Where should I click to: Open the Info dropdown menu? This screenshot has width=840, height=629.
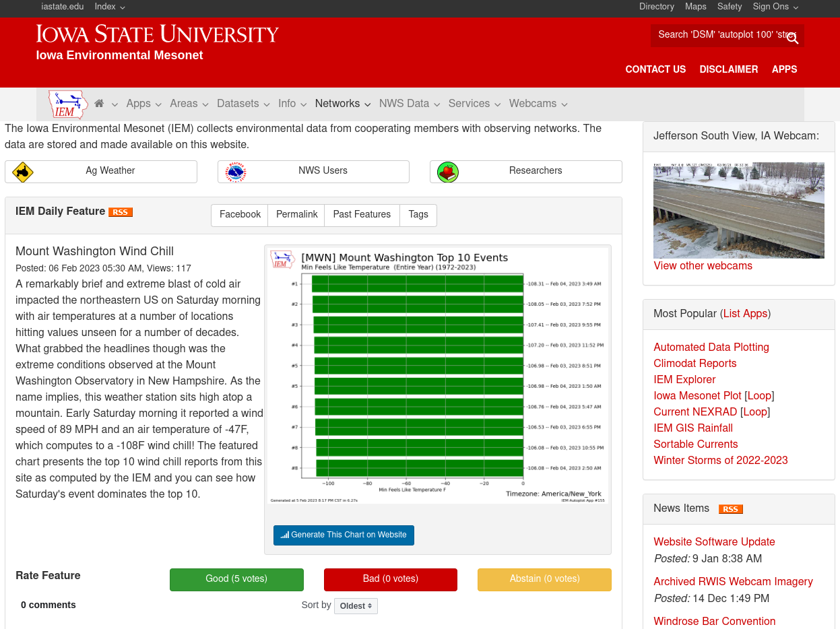point(292,104)
